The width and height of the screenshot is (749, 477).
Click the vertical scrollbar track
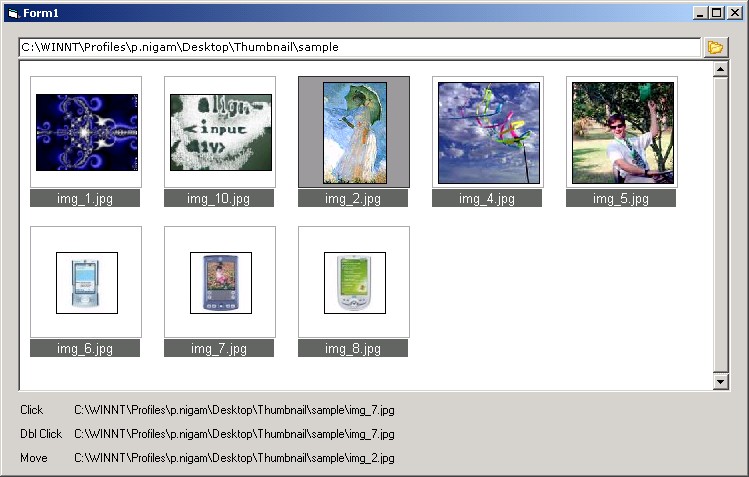coord(719,225)
